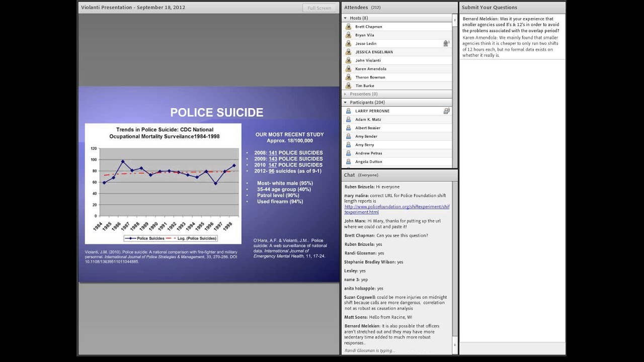Select attendee name Jesse Ledin
644x362 pixels.
pos(366,44)
